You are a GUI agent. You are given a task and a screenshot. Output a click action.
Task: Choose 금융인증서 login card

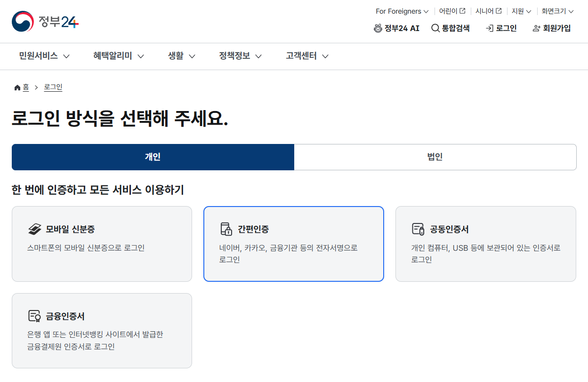click(102, 331)
